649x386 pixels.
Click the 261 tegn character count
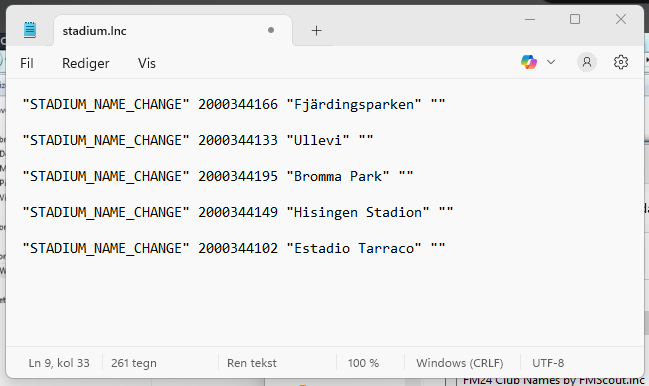(134, 363)
